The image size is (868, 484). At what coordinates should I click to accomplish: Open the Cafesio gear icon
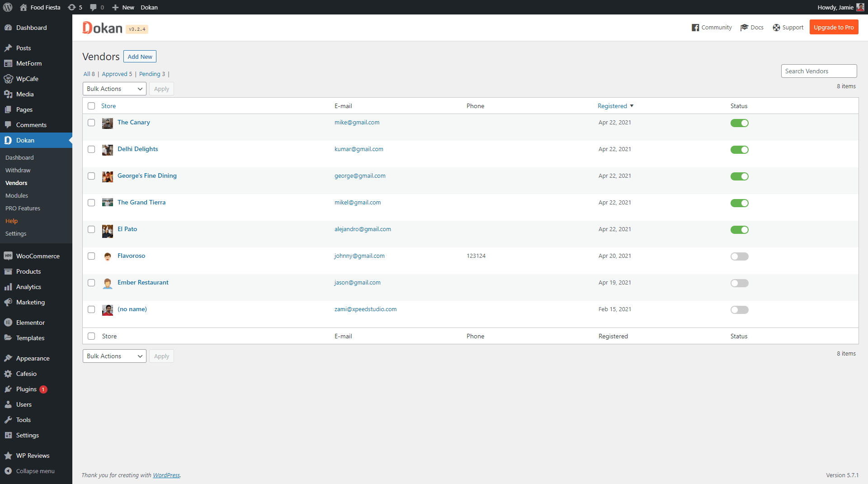coord(8,374)
